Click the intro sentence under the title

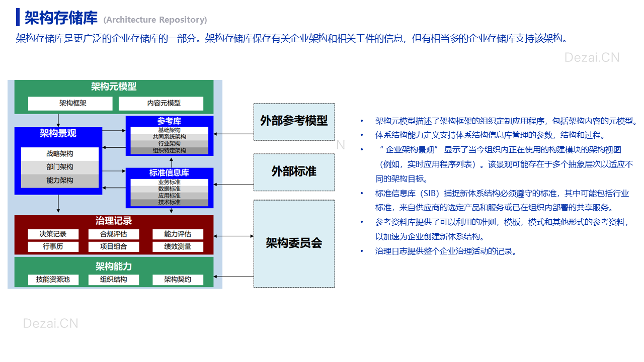point(292,39)
